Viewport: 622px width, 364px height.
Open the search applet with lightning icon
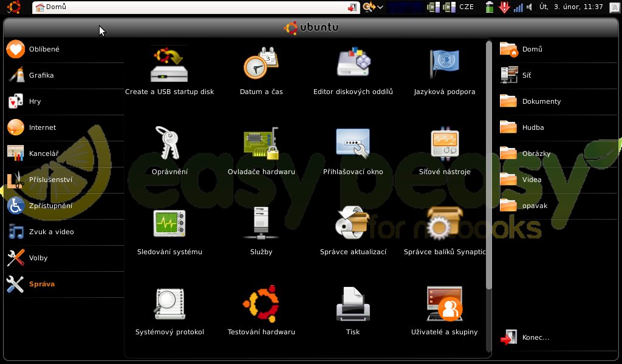tap(369, 7)
